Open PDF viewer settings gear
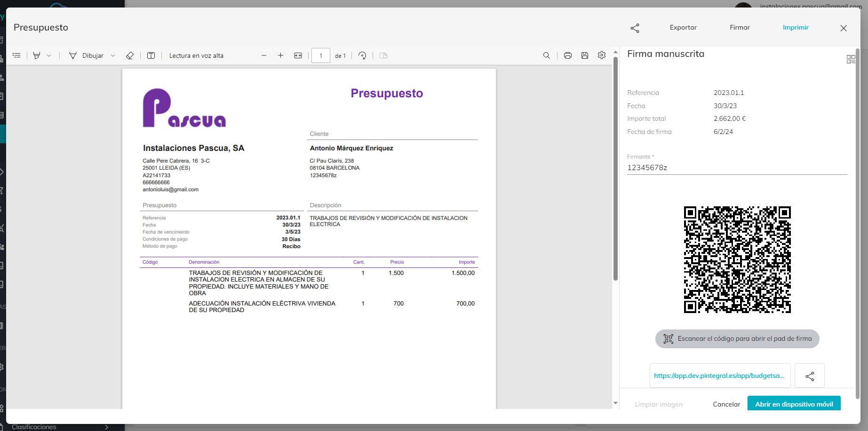This screenshot has width=868, height=431. click(602, 55)
